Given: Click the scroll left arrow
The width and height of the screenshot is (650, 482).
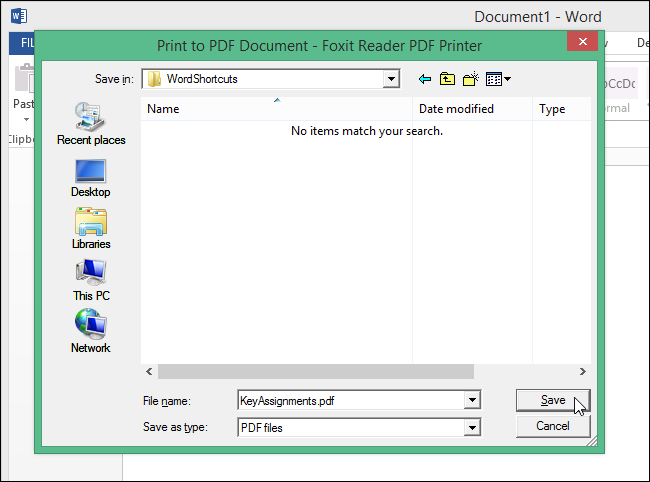Looking at the screenshot, I should coord(149,371).
